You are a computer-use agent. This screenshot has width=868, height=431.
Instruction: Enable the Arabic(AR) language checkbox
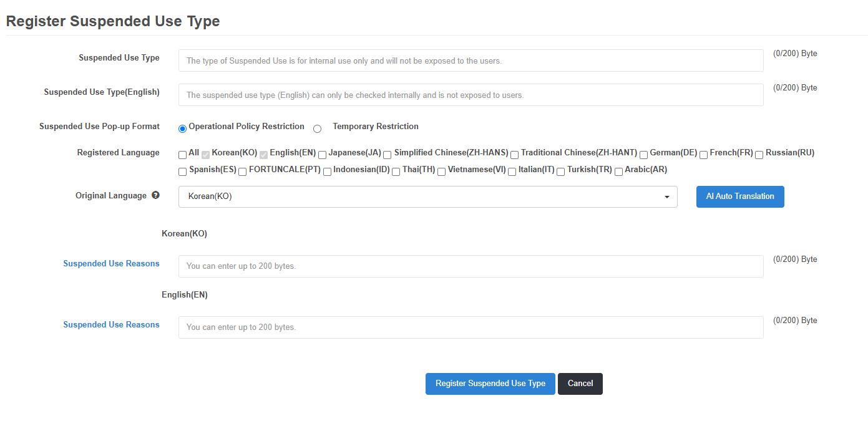click(x=618, y=172)
